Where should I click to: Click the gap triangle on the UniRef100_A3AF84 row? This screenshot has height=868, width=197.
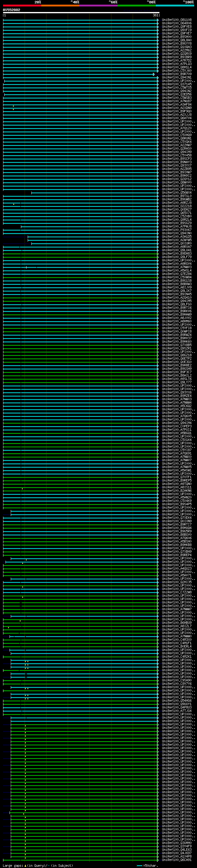point(14,106)
